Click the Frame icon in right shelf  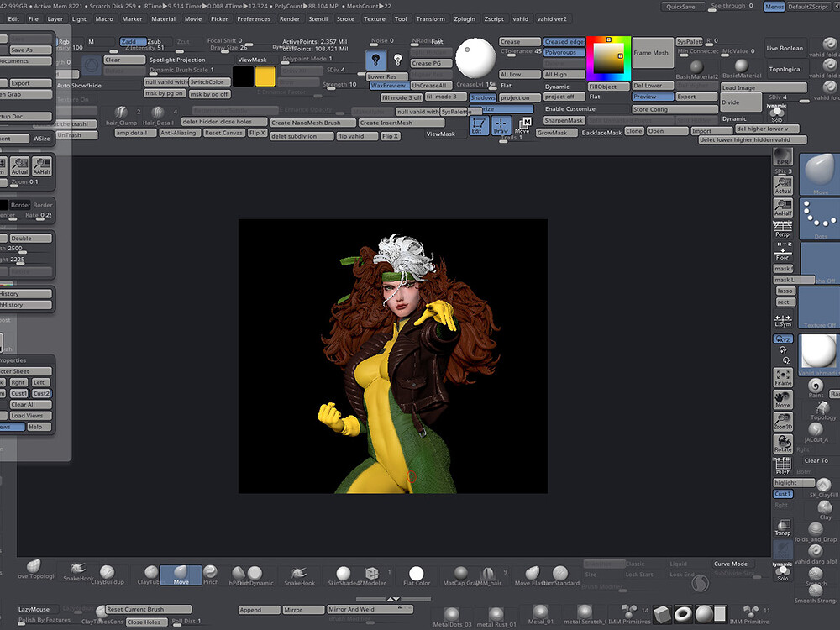(x=783, y=378)
